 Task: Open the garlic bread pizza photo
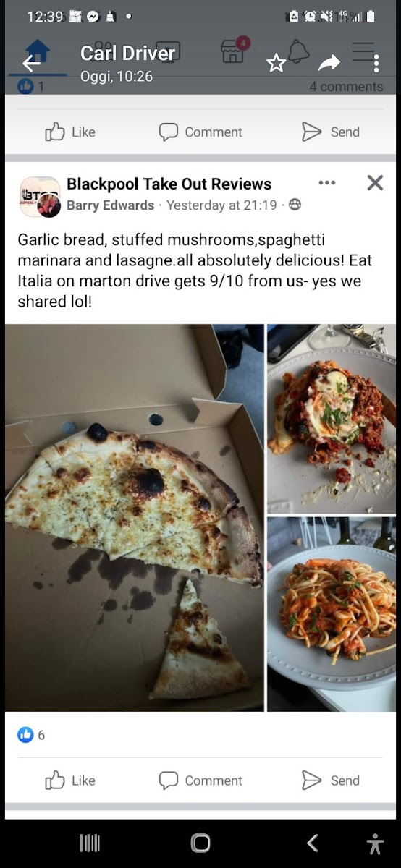[x=135, y=518]
